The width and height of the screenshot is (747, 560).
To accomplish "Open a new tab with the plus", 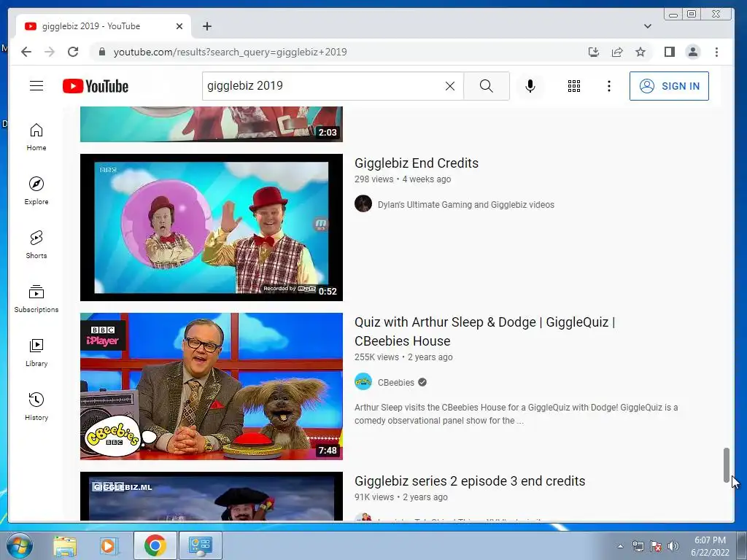I will (x=206, y=26).
